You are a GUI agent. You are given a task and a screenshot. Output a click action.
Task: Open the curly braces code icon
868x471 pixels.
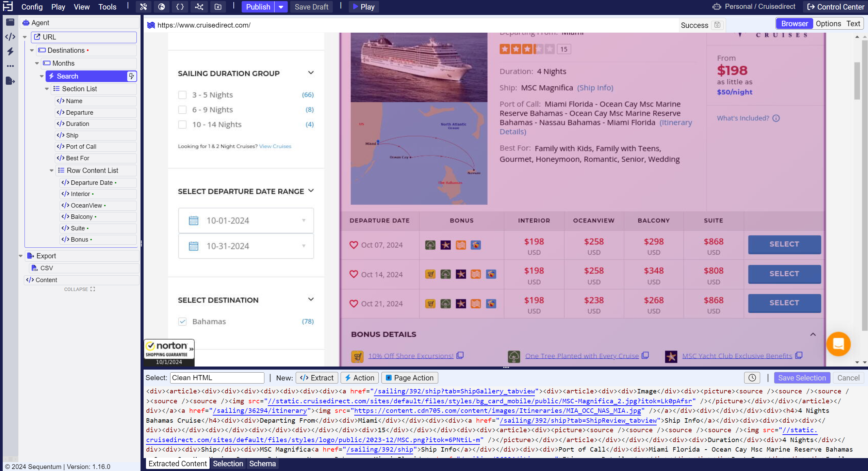(180, 7)
